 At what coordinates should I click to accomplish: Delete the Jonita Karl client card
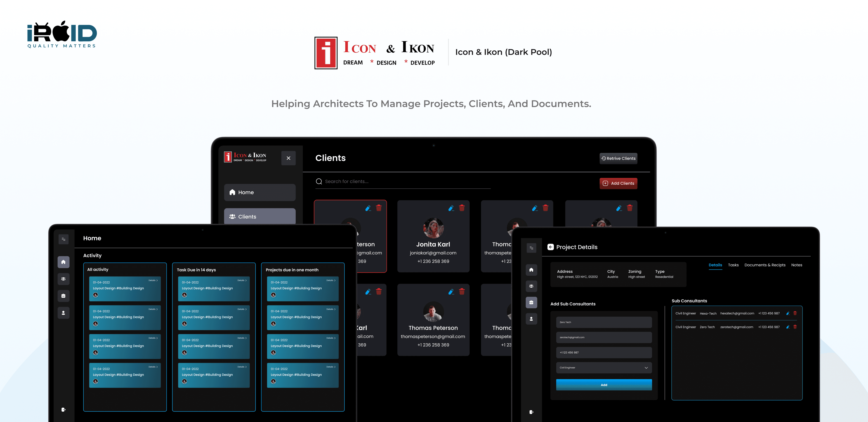click(462, 208)
